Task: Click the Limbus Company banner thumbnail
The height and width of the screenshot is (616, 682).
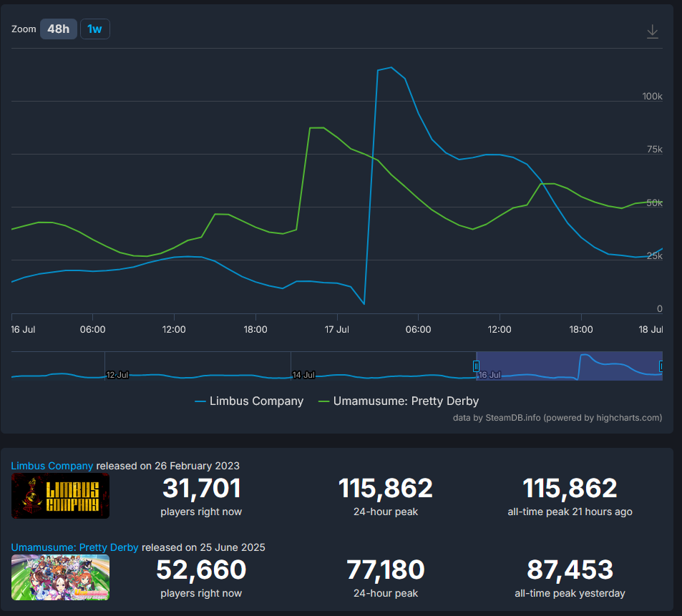Action: [x=60, y=496]
